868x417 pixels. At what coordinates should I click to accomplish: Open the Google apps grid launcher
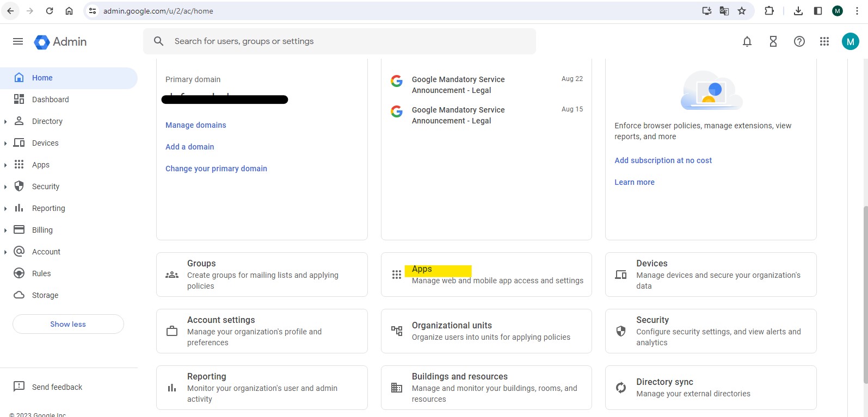pos(824,41)
